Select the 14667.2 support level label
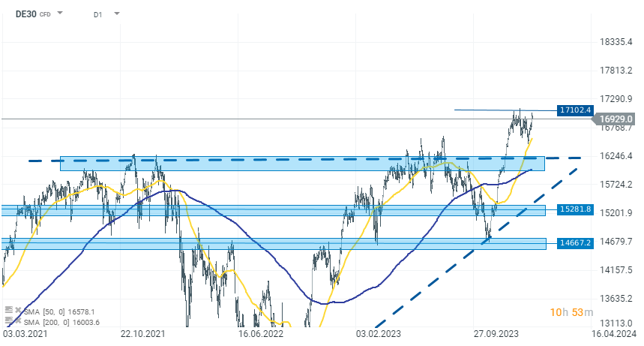644x346 pixels. pos(575,242)
